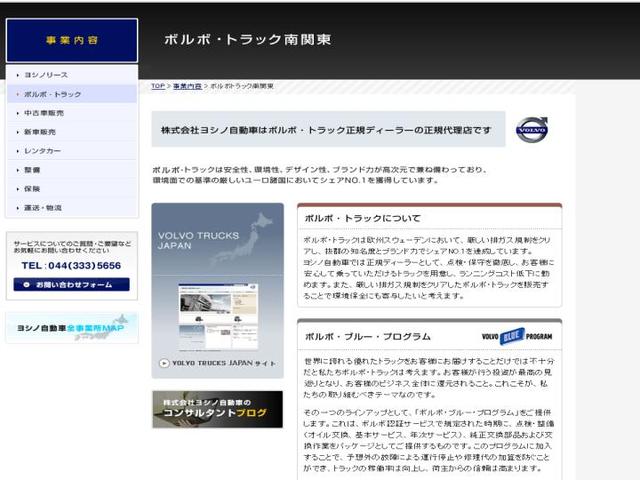Click the play icon beside Volvo Trucks Japan site

pyautogui.click(x=163, y=363)
